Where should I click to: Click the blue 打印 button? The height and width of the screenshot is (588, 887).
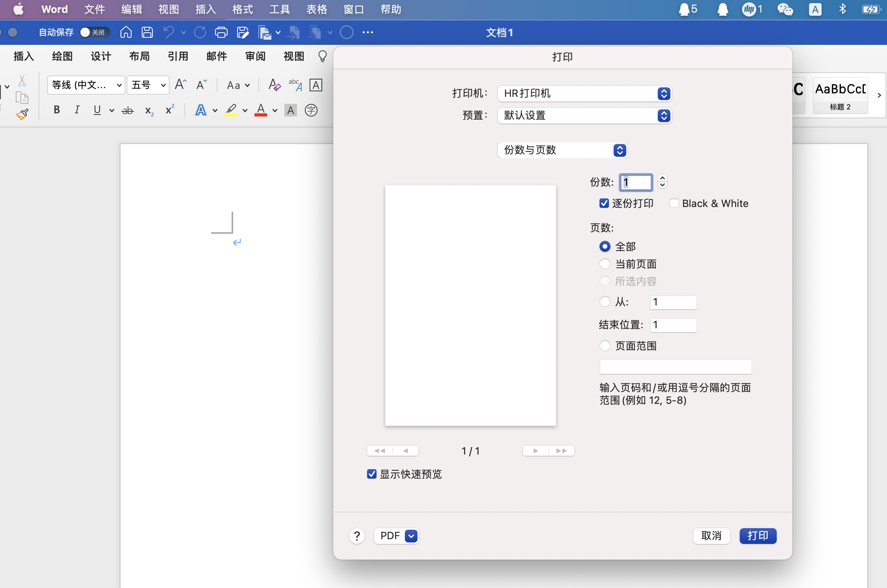pyautogui.click(x=758, y=536)
